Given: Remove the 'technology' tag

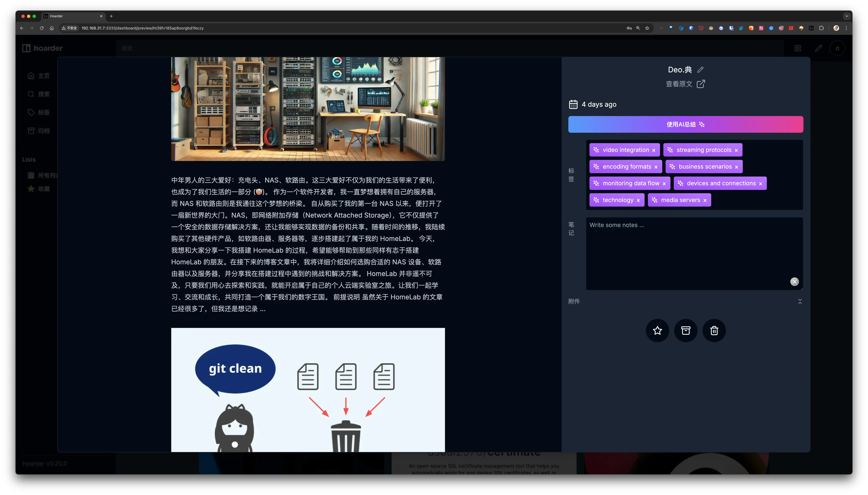Looking at the screenshot, I should point(638,200).
